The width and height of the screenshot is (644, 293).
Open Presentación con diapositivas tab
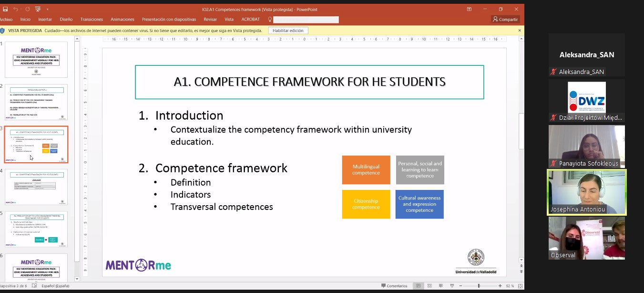point(169,20)
